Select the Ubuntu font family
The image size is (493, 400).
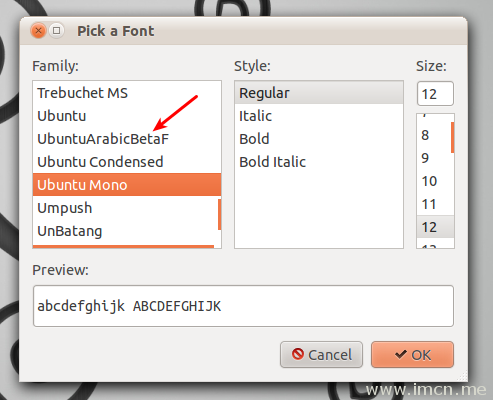(x=127, y=116)
